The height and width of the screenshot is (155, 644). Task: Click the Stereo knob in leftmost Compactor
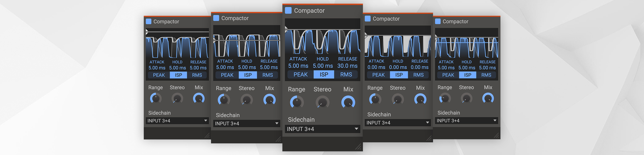177,98
